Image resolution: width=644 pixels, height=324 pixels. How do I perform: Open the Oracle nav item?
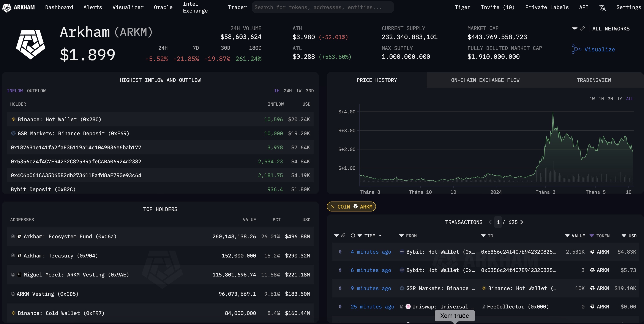click(x=163, y=8)
